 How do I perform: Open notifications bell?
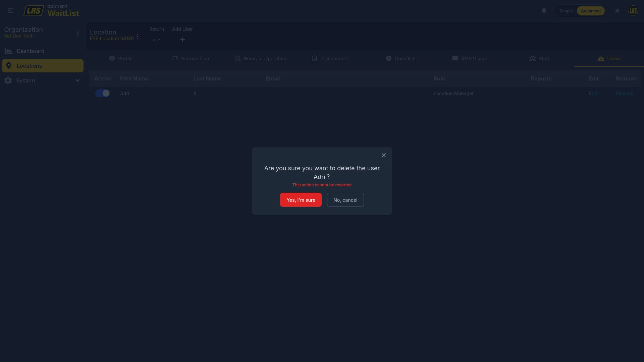tap(544, 11)
